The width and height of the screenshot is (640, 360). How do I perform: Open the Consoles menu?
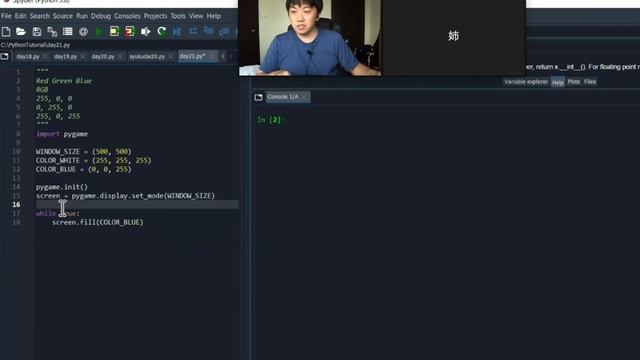pyautogui.click(x=127, y=16)
